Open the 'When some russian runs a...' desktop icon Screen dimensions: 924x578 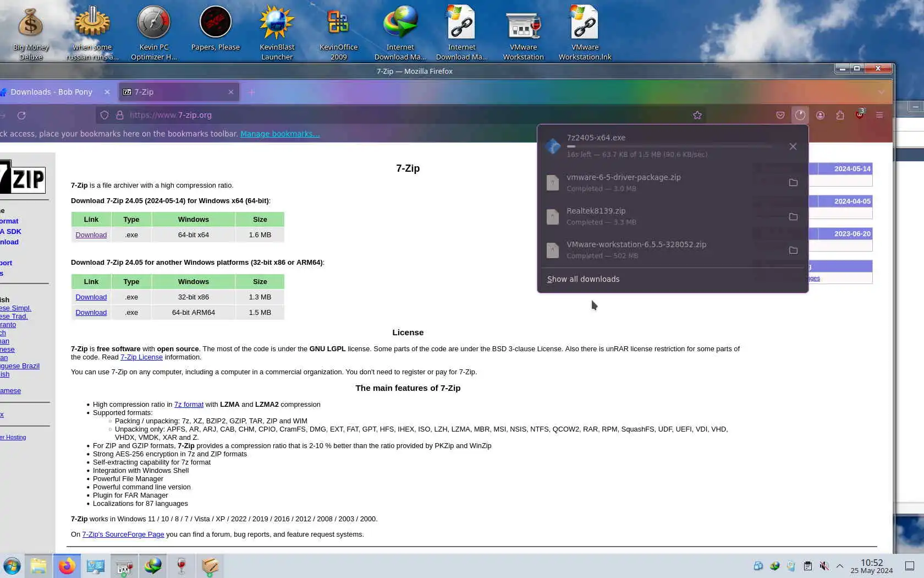click(x=92, y=33)
